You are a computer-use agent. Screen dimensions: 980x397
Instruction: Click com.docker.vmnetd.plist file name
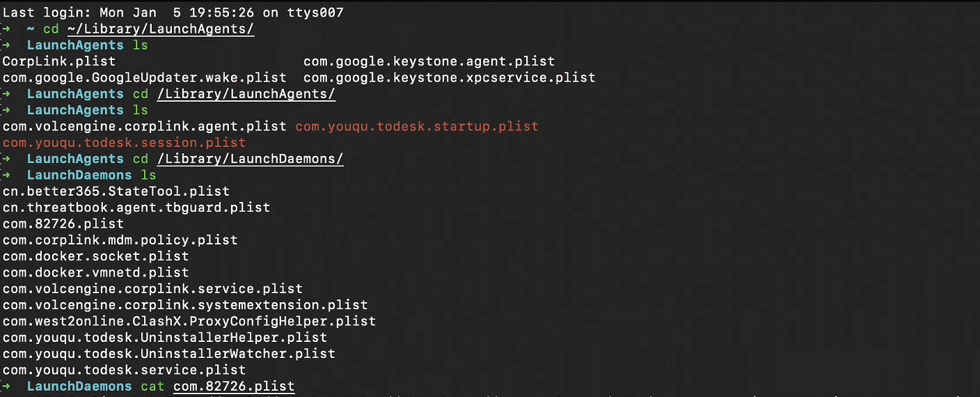tap(95, 272)
